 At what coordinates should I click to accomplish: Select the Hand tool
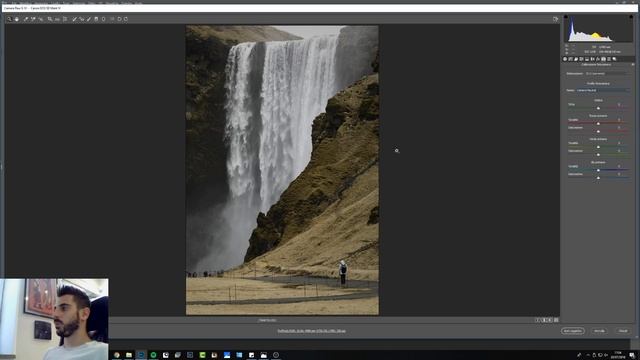pos(17,19)
